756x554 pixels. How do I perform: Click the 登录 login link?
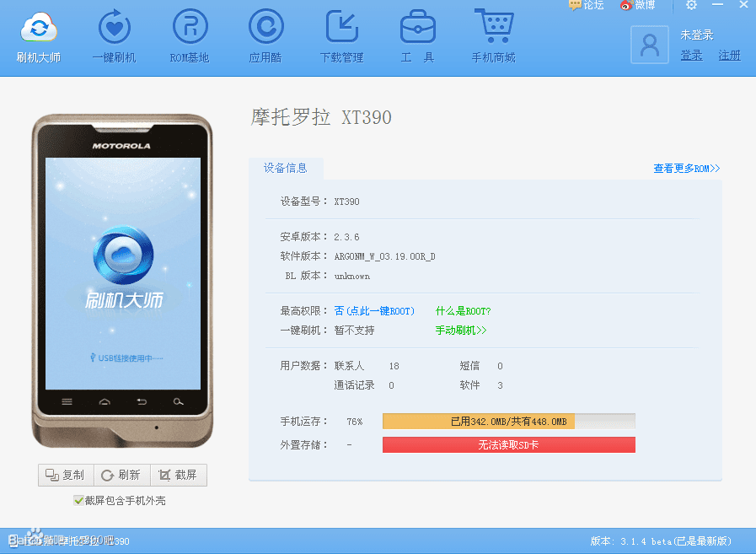point(691,56)
